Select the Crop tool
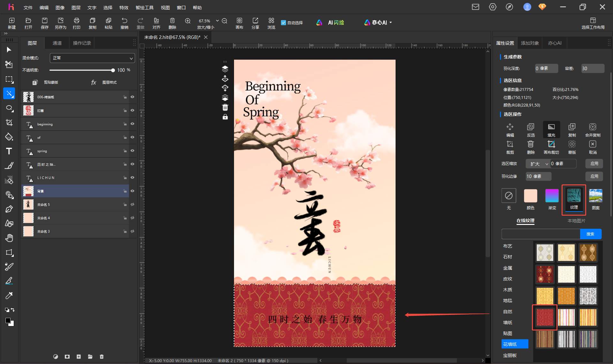The image size is (613, 364). coord(9,123)
